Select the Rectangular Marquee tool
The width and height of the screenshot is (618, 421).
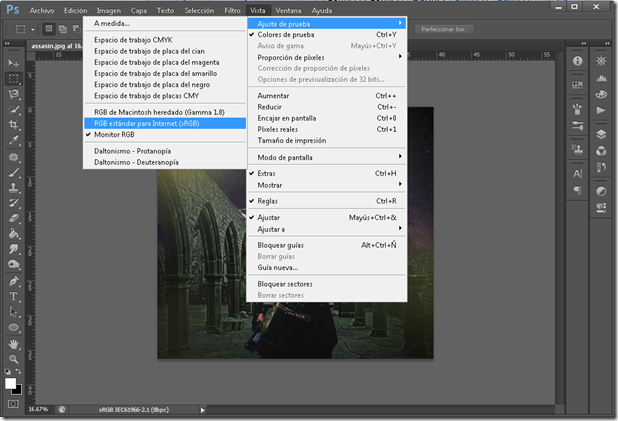14,79
